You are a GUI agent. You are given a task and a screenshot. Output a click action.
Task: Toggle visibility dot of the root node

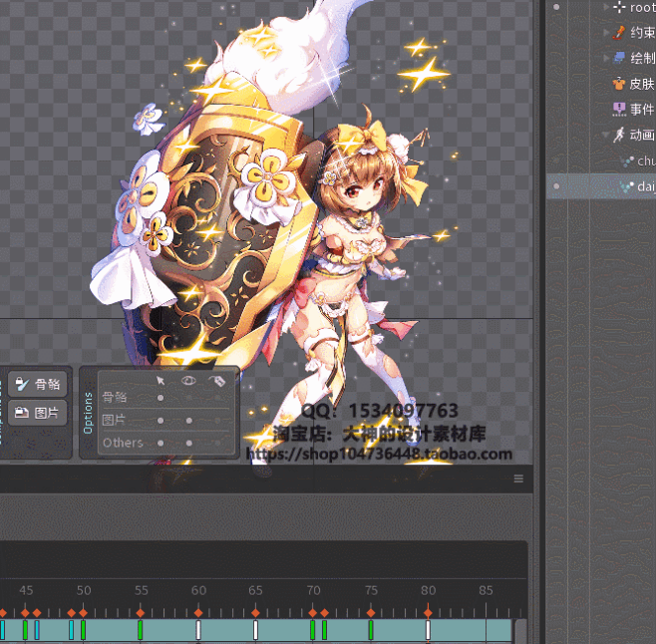556,7
